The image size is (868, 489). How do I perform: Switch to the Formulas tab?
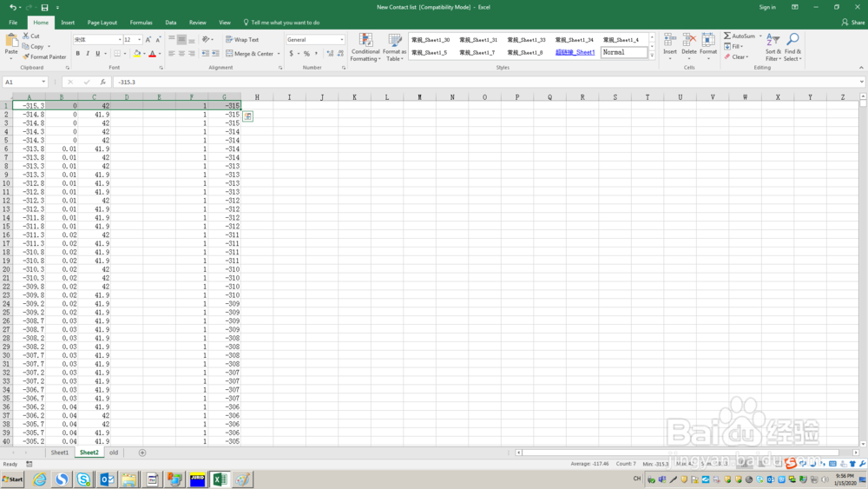141,23
